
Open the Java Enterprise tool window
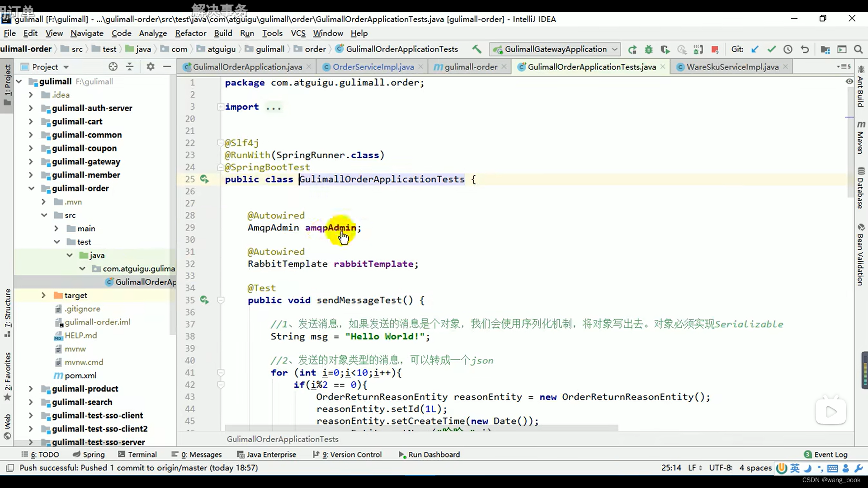[266, 455]
